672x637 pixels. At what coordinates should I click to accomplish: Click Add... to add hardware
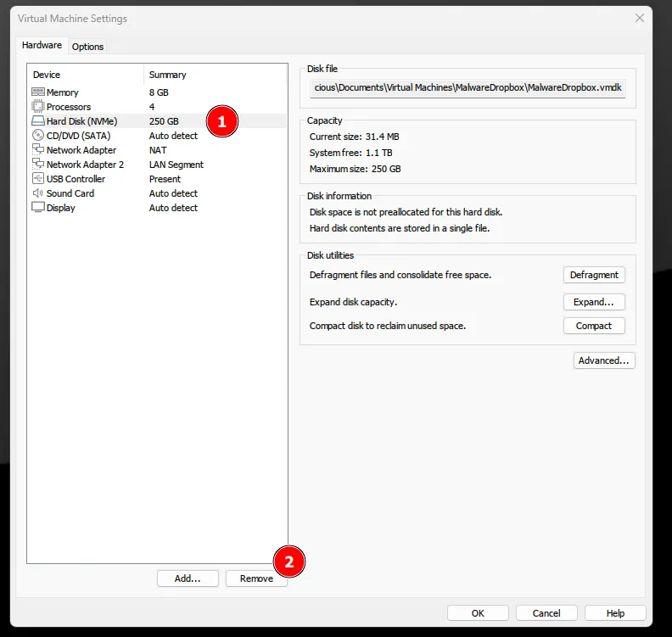[188, 578]
